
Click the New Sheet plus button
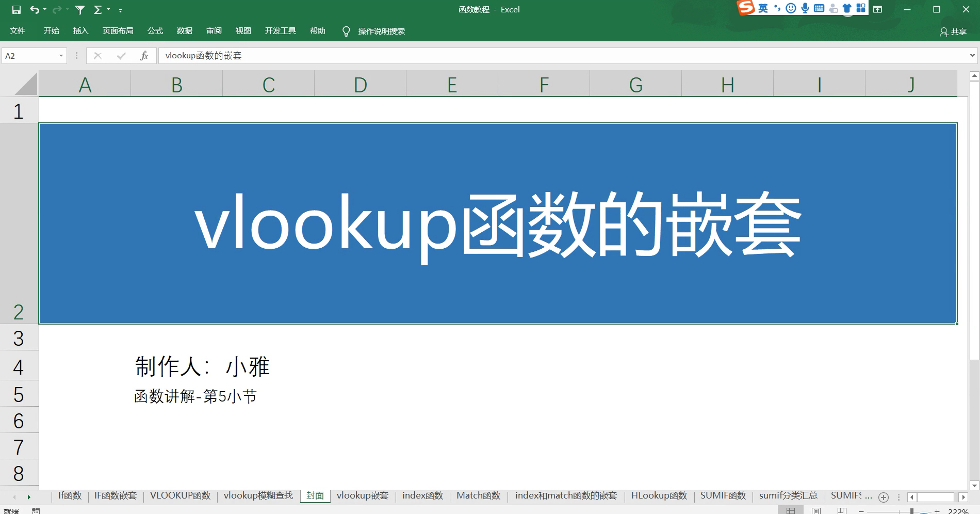click(x=883, y=496)
